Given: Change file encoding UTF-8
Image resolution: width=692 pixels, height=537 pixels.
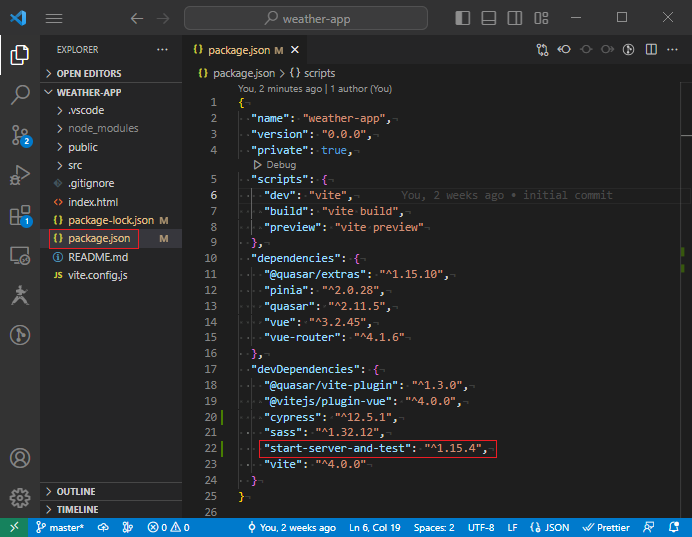Looking at the screenshot, I should pos(481,527).
